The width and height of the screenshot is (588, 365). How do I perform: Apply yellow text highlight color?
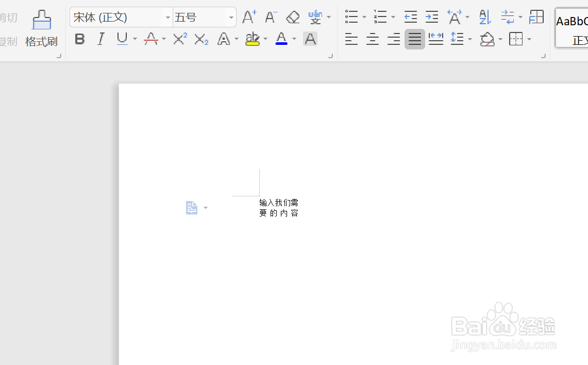253,39
